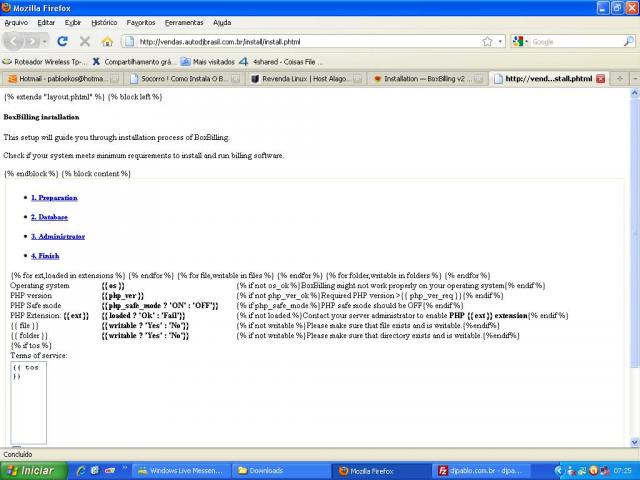640x480 pixels.
Task: Switch to Socorro ! Como Instala tab
Action: (184, 79)
